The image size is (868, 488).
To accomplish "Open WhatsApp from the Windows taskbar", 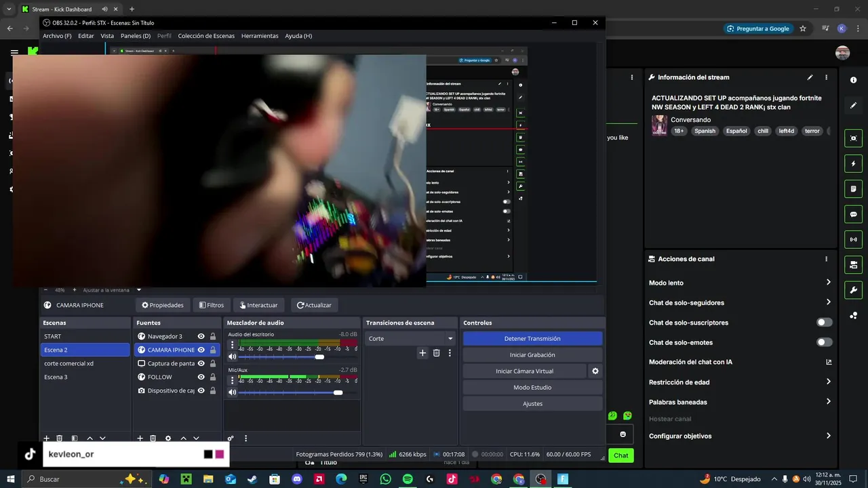I will (x=385, y=479).
